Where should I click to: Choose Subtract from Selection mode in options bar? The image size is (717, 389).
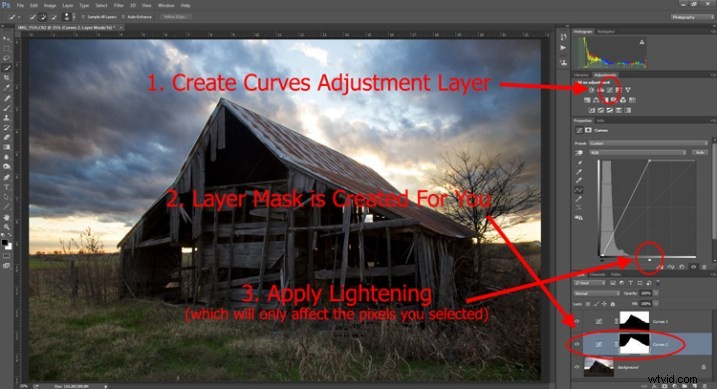[x=54, y=17]
